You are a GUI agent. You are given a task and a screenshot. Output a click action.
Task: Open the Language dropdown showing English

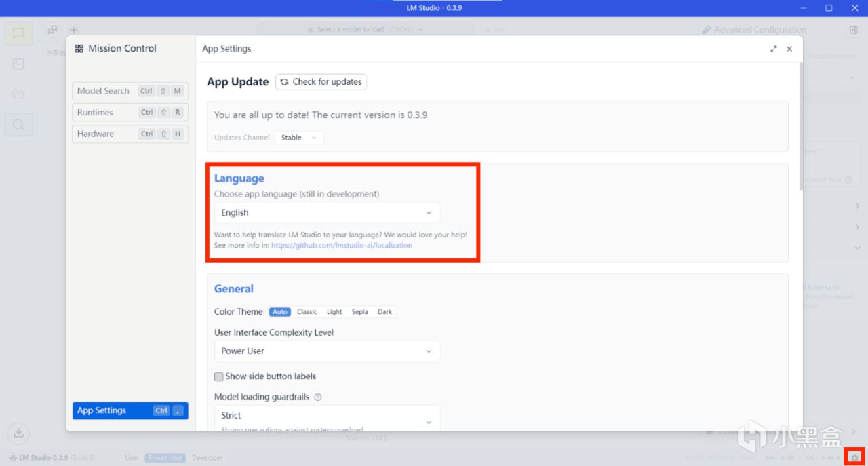pyautogui.click(x=327, y=213)
